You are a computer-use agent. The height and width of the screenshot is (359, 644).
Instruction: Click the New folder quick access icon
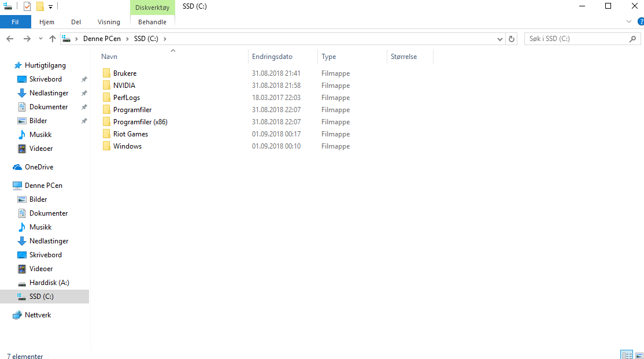pos(40,6)
